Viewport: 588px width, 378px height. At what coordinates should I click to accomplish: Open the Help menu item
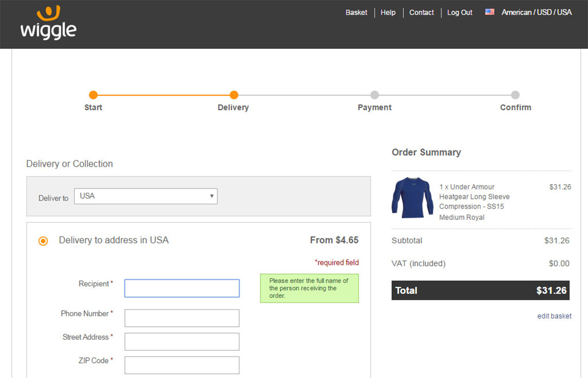tap(388, 12)
